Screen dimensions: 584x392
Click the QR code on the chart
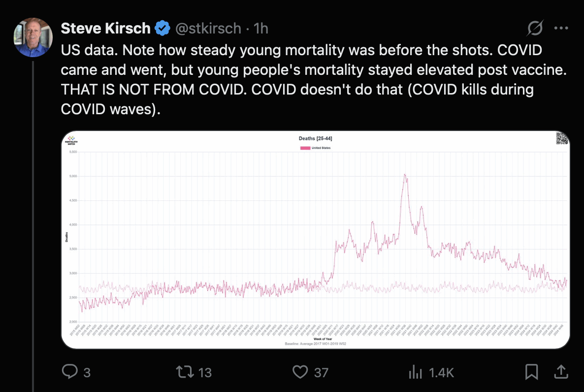coord(562,138)
